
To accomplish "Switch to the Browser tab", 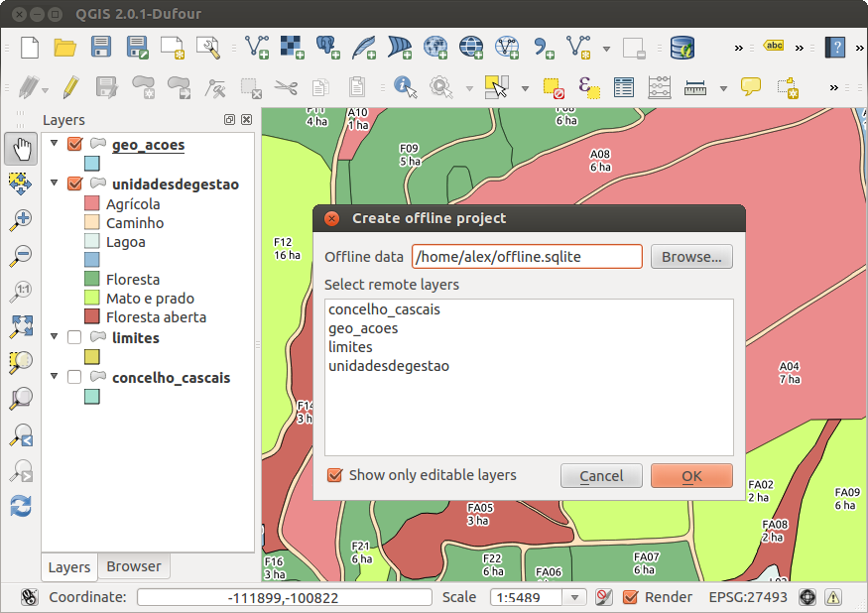I will click(134, 566).
